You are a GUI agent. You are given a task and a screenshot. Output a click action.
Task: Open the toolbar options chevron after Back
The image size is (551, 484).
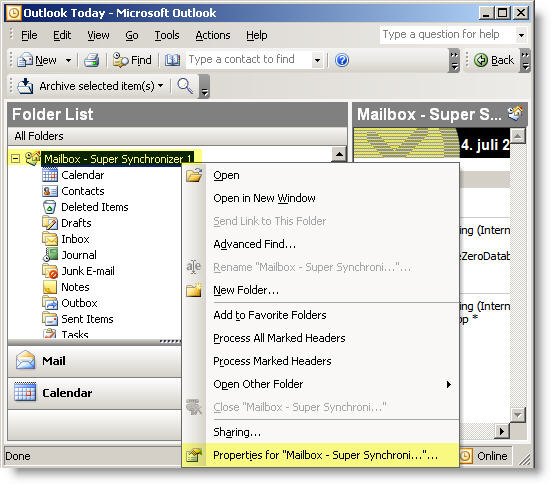525,60
